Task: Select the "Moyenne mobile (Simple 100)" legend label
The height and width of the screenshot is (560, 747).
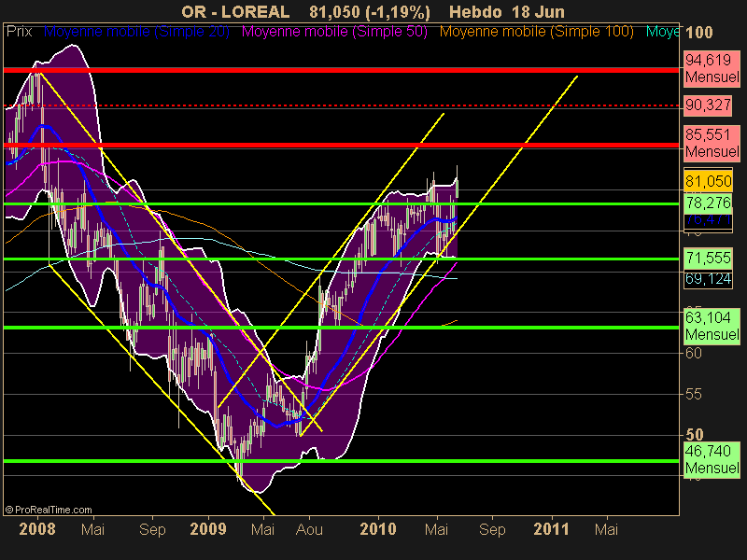Action: click(x=536, y=32)
